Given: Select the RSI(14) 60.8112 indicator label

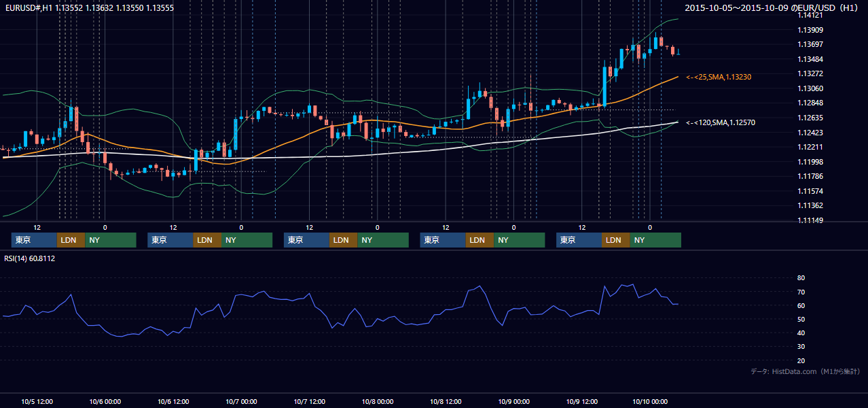Looking at the screenshot, I should tap(30, 258).
